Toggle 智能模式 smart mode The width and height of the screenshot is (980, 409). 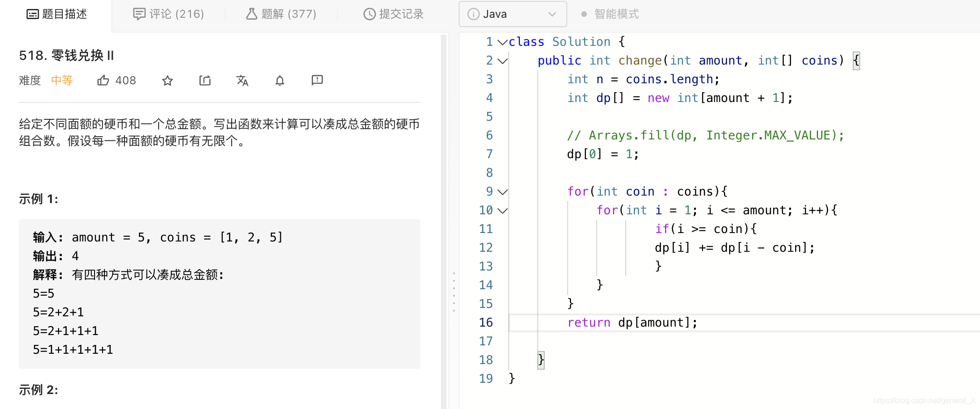[610, 14]
